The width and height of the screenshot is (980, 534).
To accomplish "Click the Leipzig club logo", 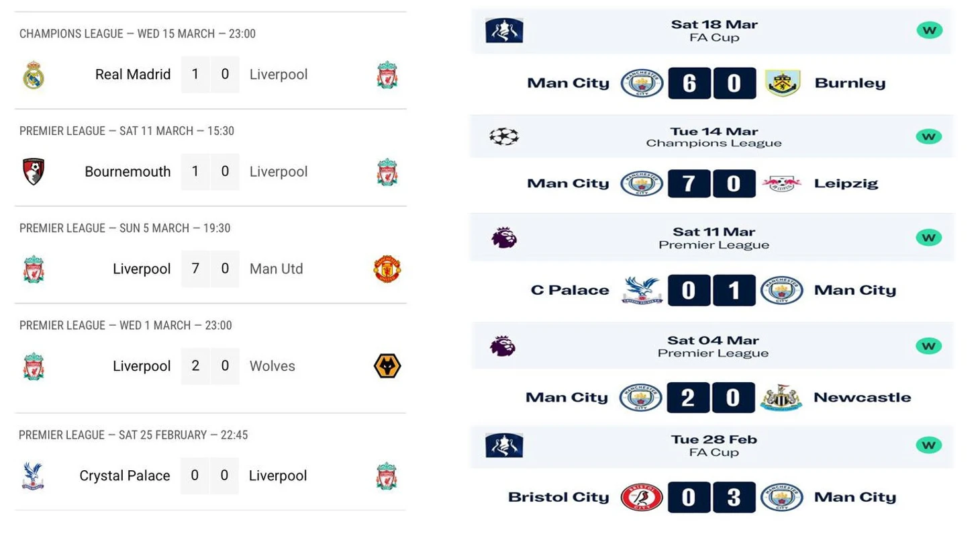I will coord(782,183).
